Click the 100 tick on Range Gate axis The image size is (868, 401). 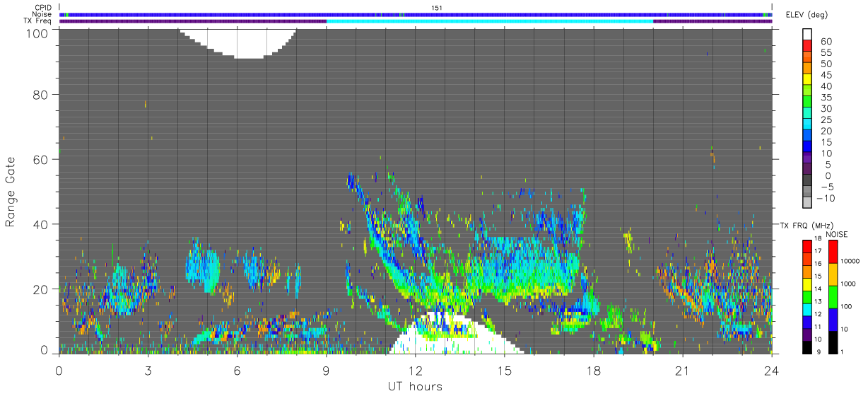[x=37, y=33]
